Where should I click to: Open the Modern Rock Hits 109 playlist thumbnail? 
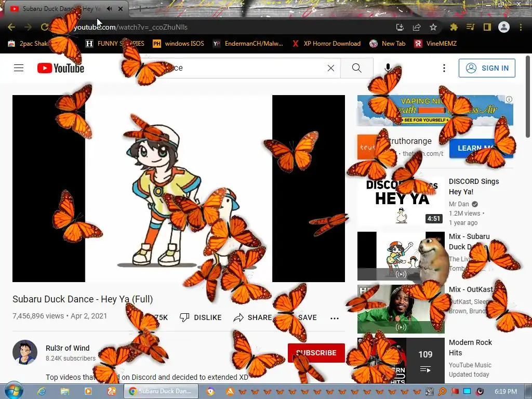(401, 361)
